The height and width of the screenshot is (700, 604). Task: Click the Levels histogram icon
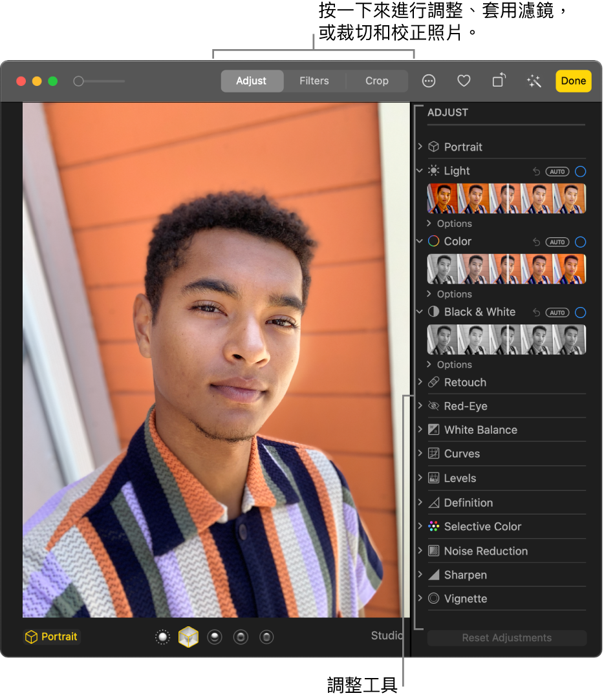pos(433,478)
